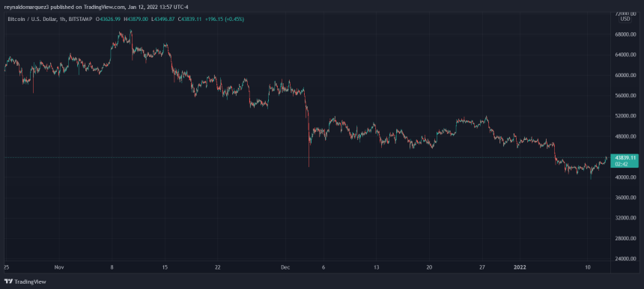Click the 15 date label on time axis

coord(165,267)
